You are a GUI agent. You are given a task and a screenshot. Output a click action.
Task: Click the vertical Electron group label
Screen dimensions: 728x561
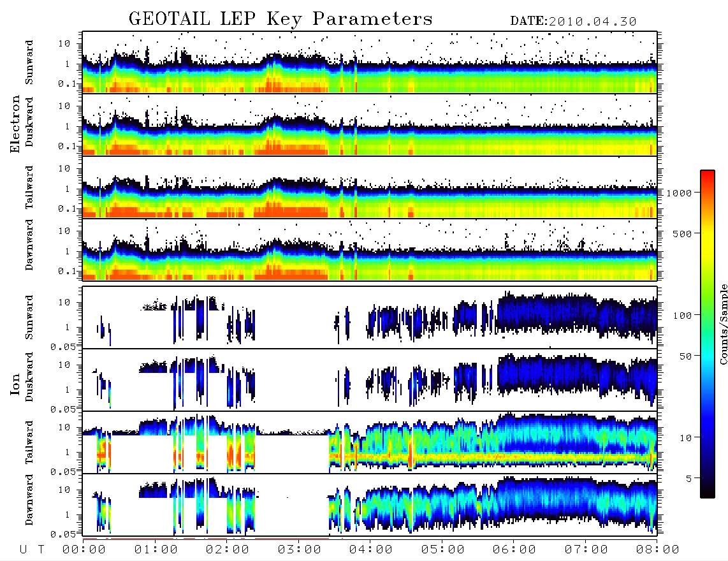tap(15, 124)
